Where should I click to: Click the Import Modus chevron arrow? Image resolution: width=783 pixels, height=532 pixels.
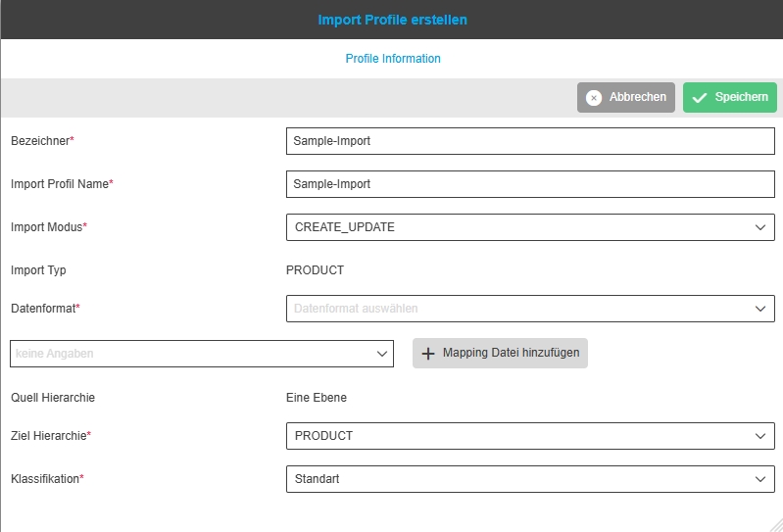coord(761,227)
